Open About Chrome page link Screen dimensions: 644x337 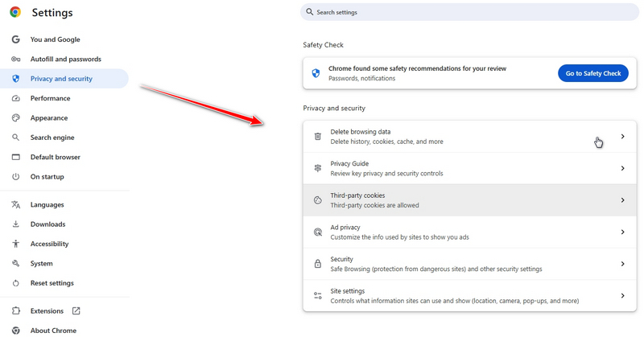click(53, 331)
